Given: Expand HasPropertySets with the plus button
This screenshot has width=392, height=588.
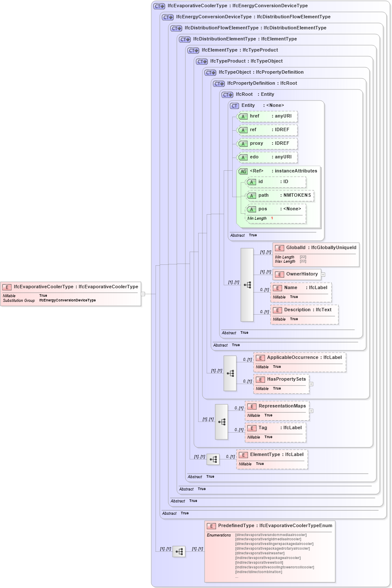Looking at the screenshot, I should [x=311, y=384].
